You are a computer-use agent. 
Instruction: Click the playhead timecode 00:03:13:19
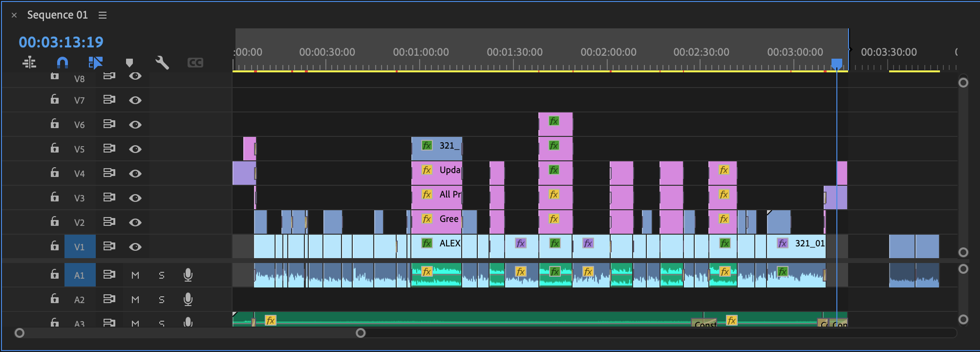[61, 42]
